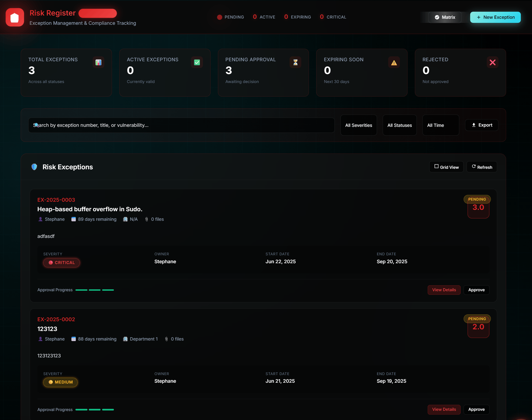Click the person icon on EX-2025-0003
Viewport: 532px width, 420px height.
tap(40, 219)
